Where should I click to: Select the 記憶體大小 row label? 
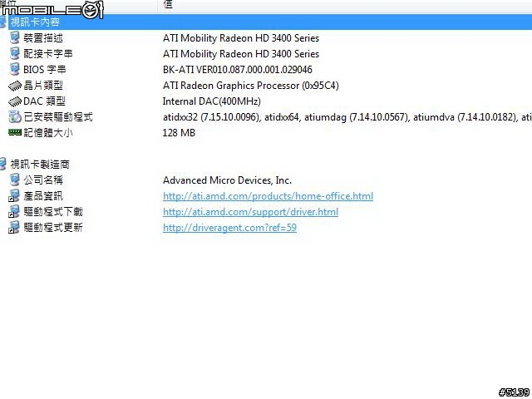coord(48,133)
